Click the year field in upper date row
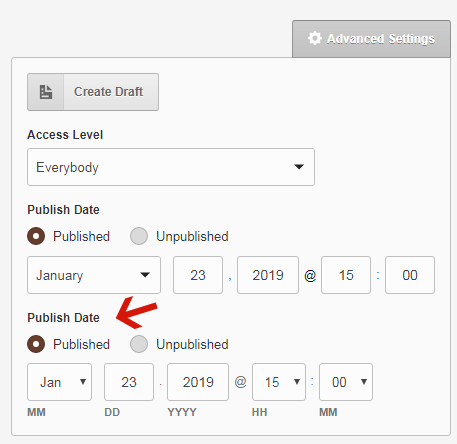The image size is (457, 444). pyautogui.click(x=268, y=275)
